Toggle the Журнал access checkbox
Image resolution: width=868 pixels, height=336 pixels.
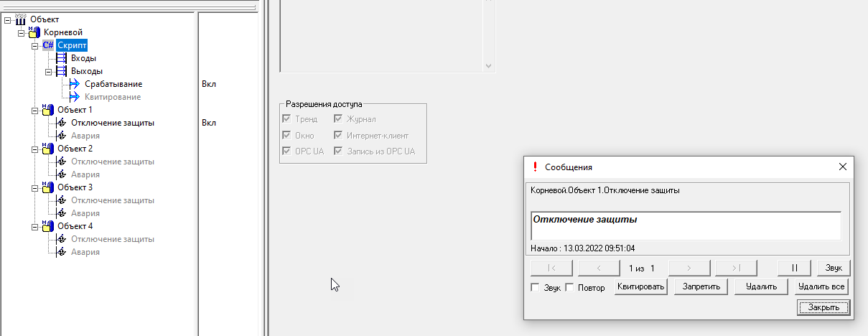click(x=338, y=118)
